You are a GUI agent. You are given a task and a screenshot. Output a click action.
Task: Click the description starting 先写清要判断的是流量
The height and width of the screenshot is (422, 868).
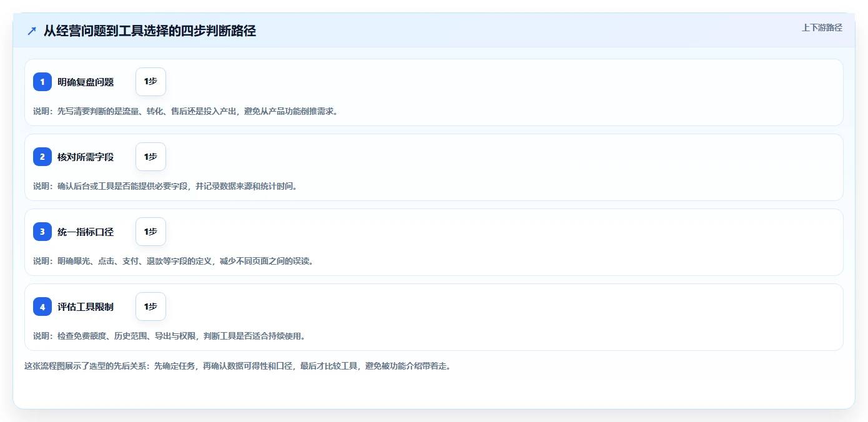point(185,111)
